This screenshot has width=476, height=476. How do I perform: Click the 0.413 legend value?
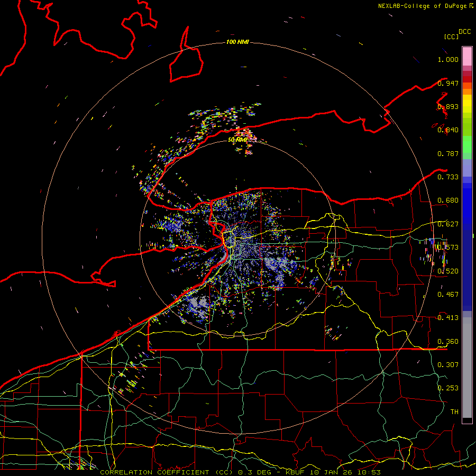coord(448,318)
